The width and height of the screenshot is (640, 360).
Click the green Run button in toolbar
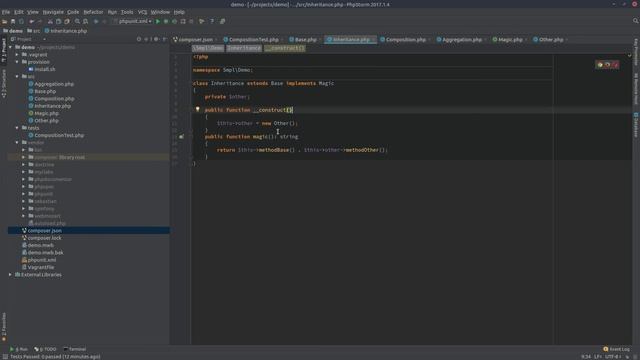tap(158, 21)
